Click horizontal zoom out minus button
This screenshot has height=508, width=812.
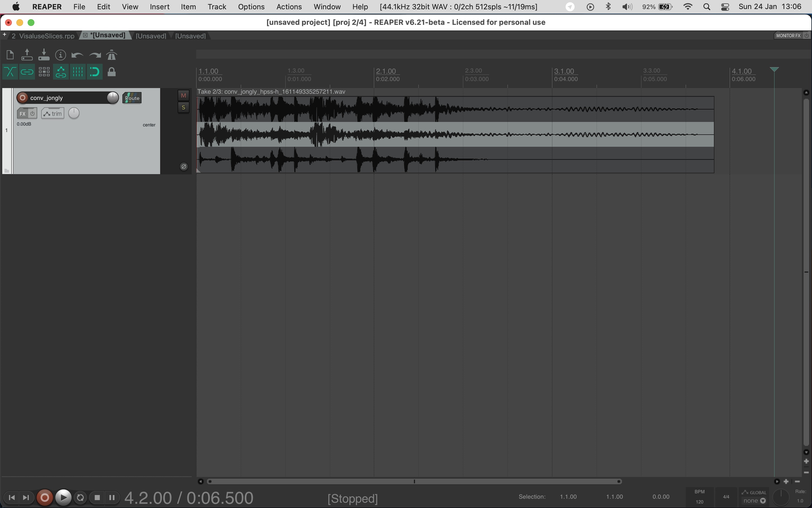[x=798, y=481]
